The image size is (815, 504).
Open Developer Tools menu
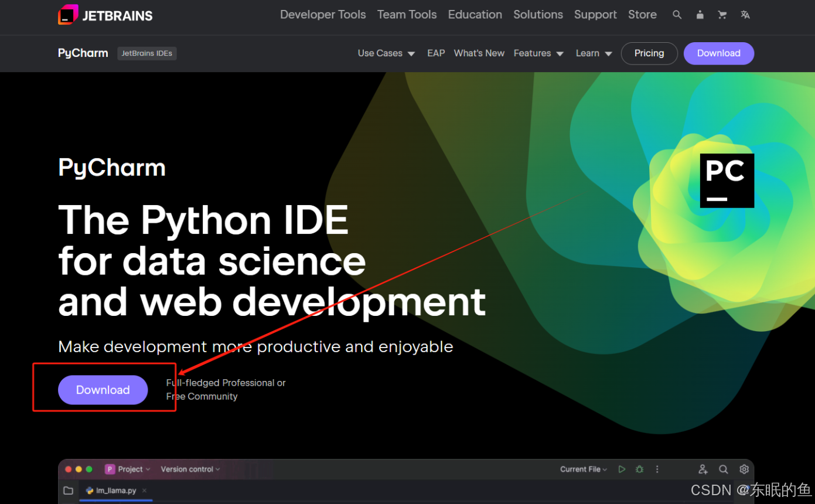click(x=323, y=15)
